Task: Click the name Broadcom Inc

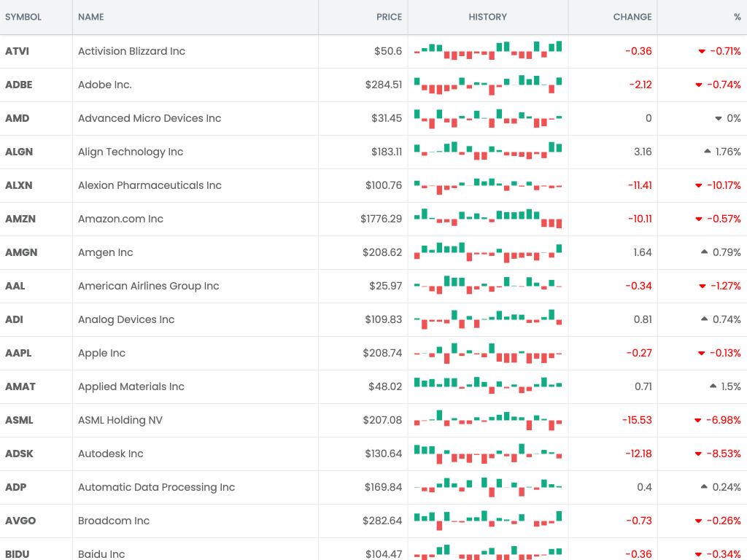Action: pos(114,521)
